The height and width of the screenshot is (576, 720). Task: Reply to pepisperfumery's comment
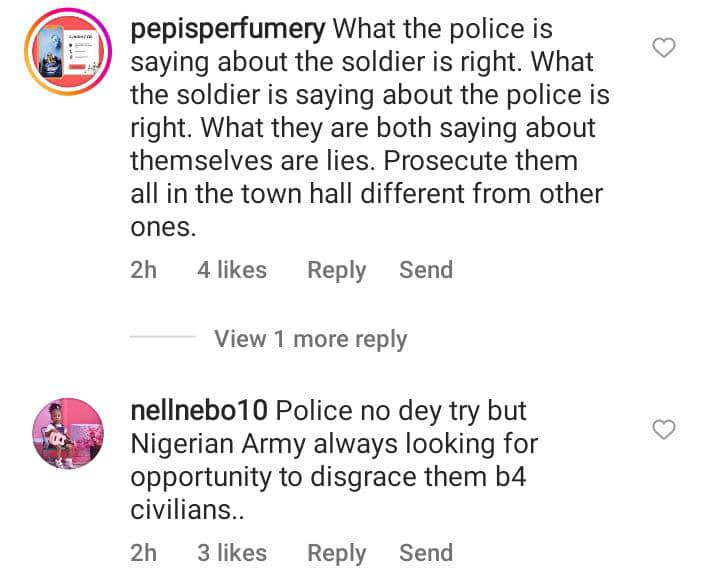[x=336, y=270]
